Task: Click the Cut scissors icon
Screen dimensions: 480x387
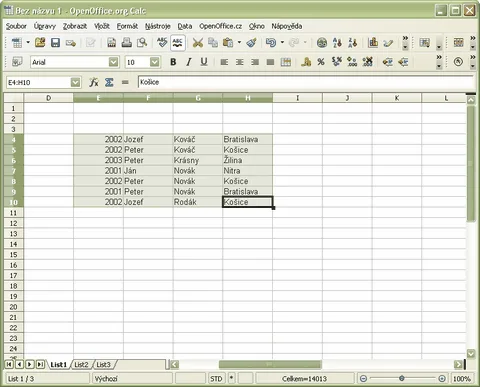Action: point(198,43)
